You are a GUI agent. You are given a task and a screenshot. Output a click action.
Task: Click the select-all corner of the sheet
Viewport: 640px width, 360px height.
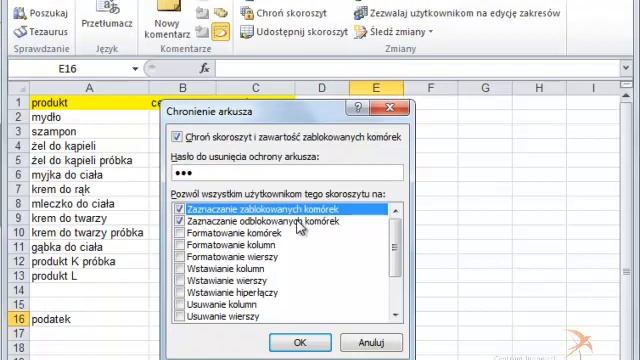tap(19, 88)
